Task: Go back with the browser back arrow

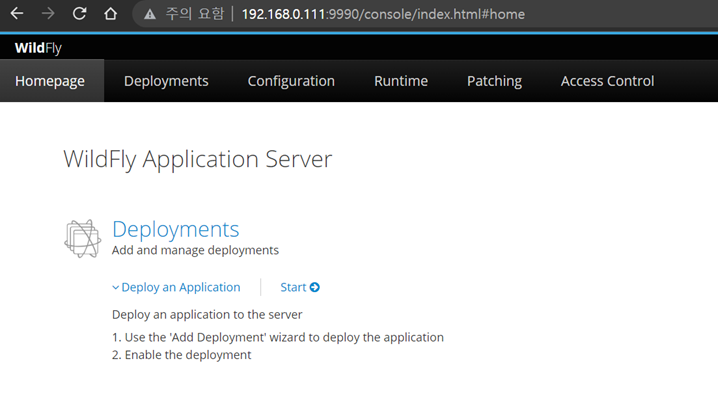Action: (x=17, y=14)
